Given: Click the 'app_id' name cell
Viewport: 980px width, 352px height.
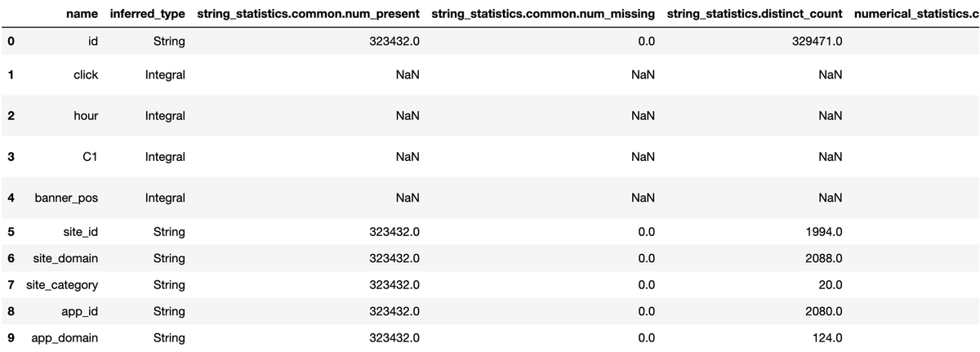Looking at the screenshot, I should (x=79, y=311).
